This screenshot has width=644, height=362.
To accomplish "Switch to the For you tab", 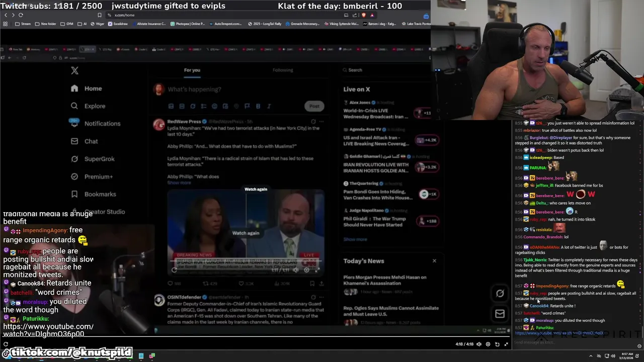I will (x=192, y=70).
